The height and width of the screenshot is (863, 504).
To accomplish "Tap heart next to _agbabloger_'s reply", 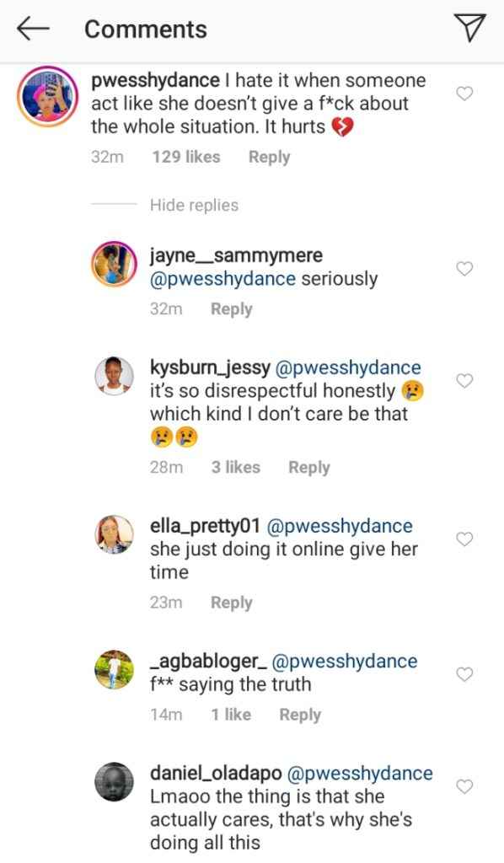I will coord(465,674).
